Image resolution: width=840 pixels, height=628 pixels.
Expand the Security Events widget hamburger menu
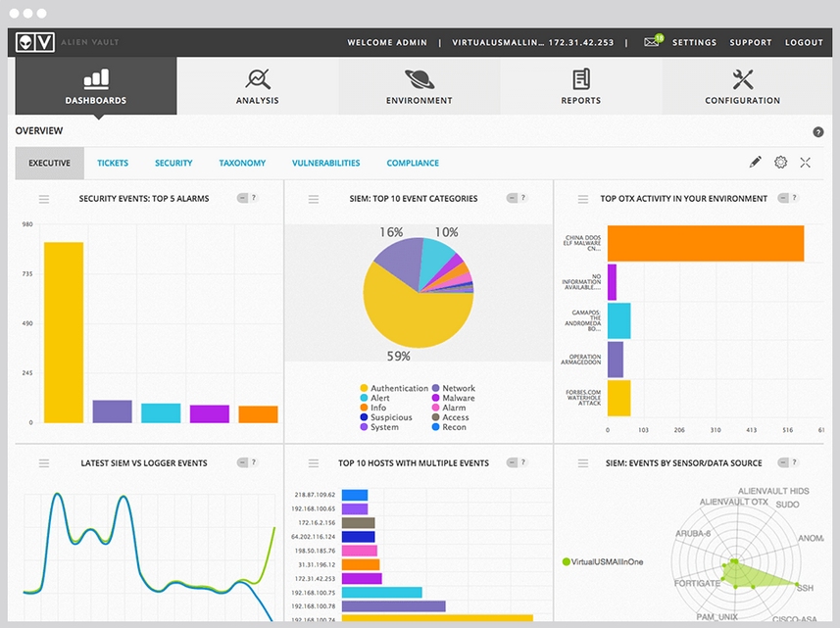coord(44,199)
